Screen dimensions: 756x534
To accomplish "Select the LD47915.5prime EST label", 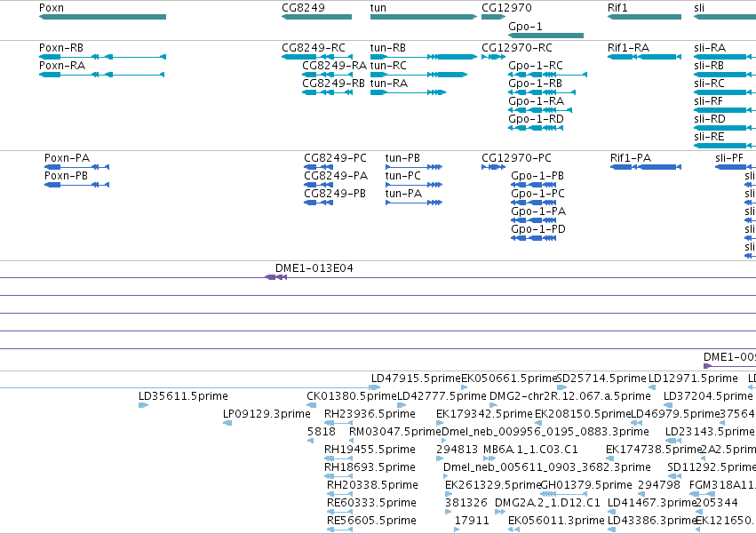I will click(x=416, y=379).
